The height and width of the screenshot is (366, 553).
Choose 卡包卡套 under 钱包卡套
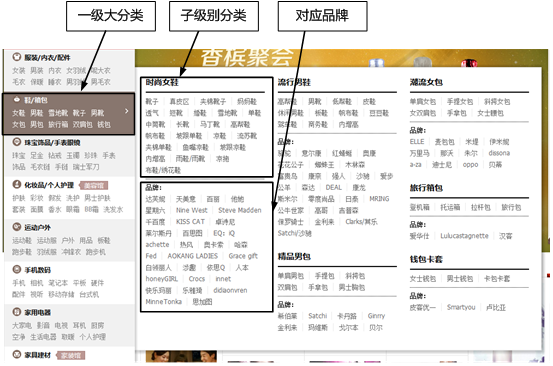coord(497,279)
